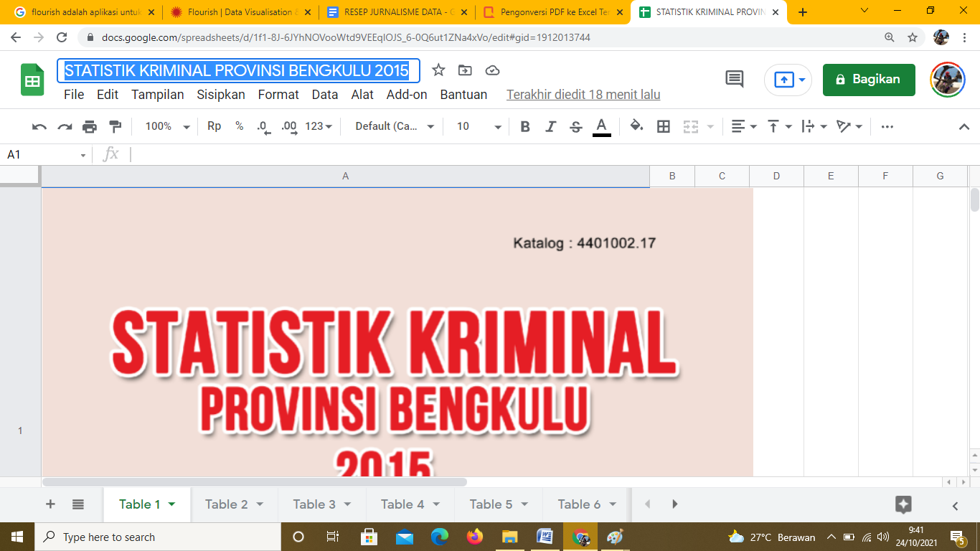Open the Terakhir diedit 18 menit lalu link
This screenshot has height=551, width=980.
tap(583, 95)
